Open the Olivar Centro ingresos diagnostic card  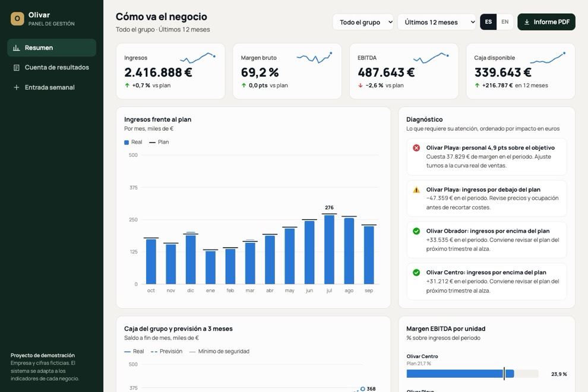tap(486, 282)
